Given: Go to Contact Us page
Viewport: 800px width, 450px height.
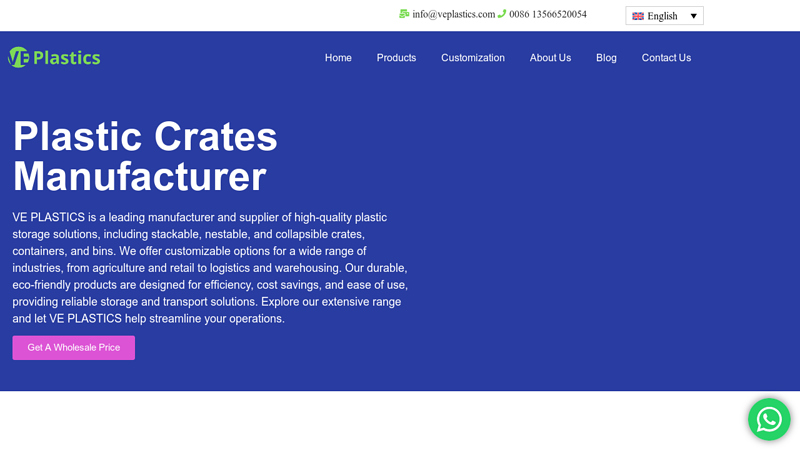Looking at the screenshot, I should (x=666, y=58).
